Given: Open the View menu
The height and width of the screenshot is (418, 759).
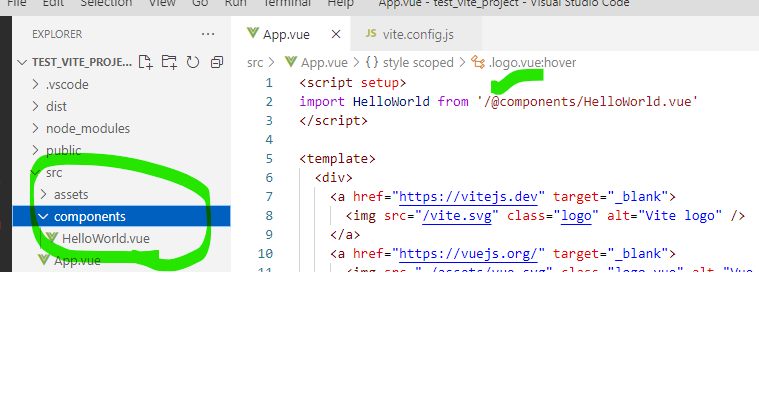Looking at the screenshot, I should pos(162,3).
